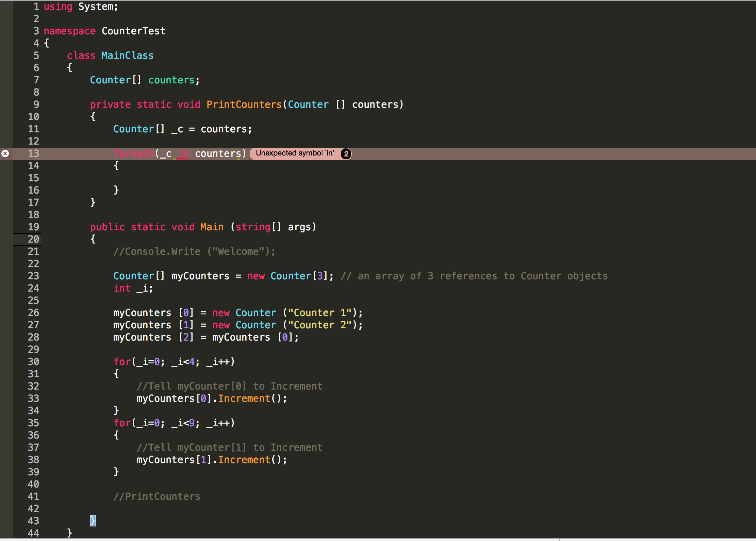Click the '_c' variable on line 11

click(177, 129)
